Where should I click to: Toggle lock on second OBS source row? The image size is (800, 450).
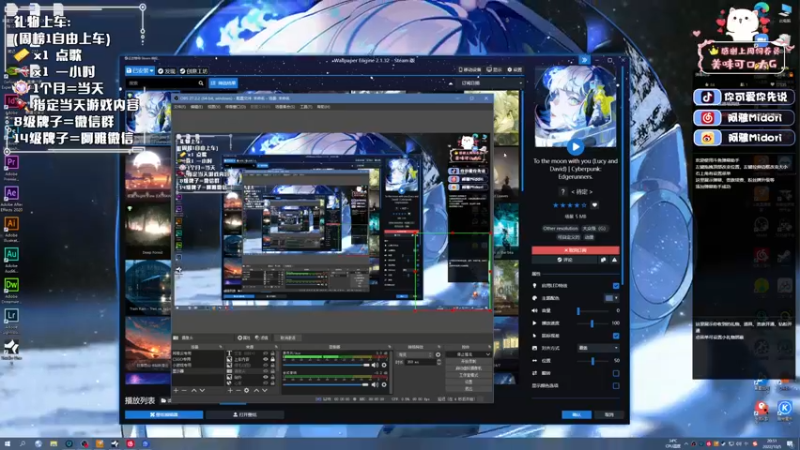(x=272, y=359)
